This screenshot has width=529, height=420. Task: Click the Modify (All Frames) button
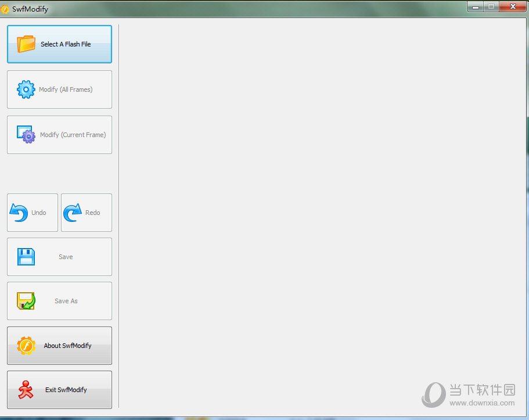point(59,89)
